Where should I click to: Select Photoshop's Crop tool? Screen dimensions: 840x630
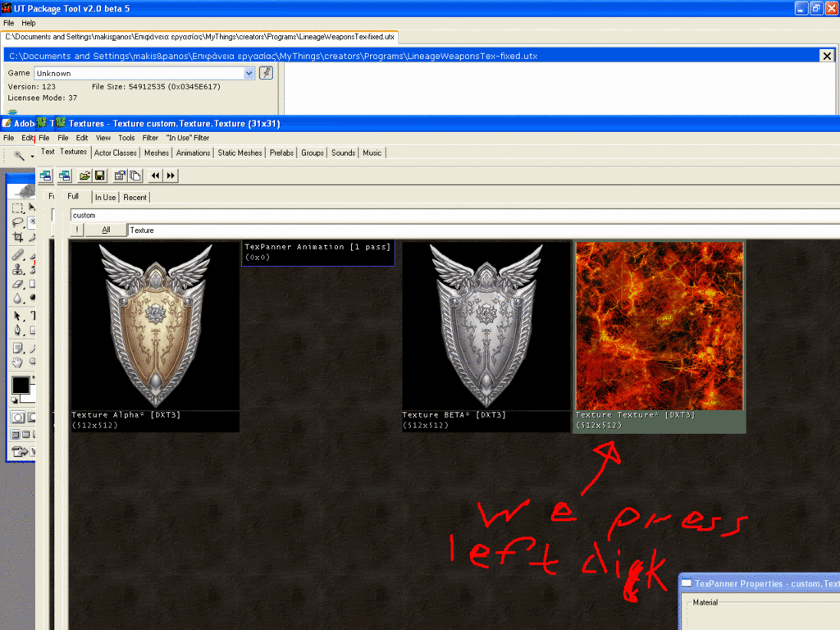tap(17, 237)
